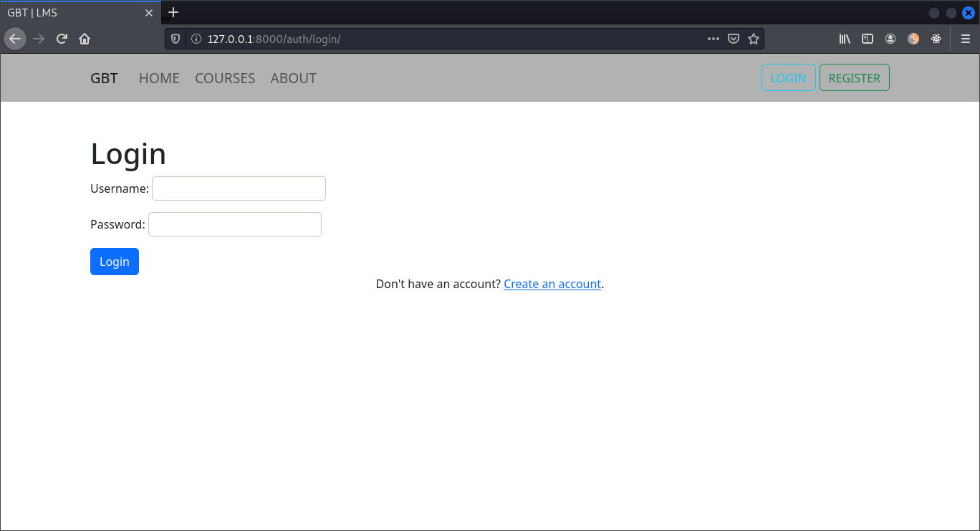Open the Library icon in the toolbar
The width and height of the screenshot is (980, 531).
pyautogui.click(x=845, y=39)
